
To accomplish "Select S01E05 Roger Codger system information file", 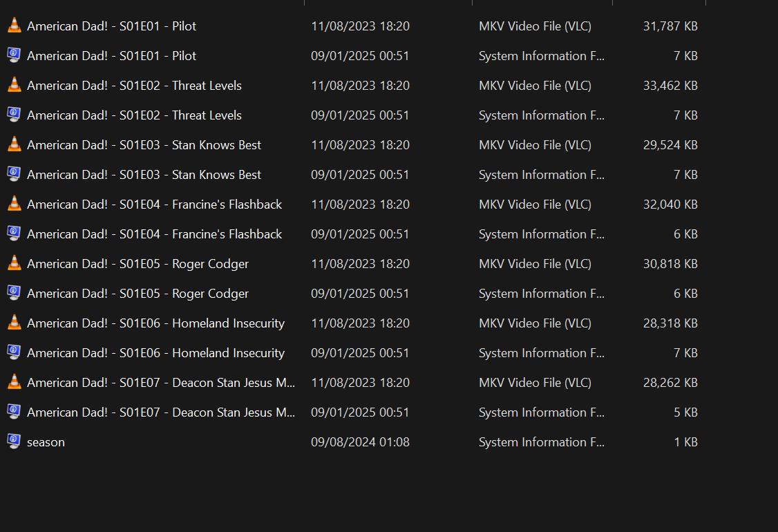I will 137,294.
